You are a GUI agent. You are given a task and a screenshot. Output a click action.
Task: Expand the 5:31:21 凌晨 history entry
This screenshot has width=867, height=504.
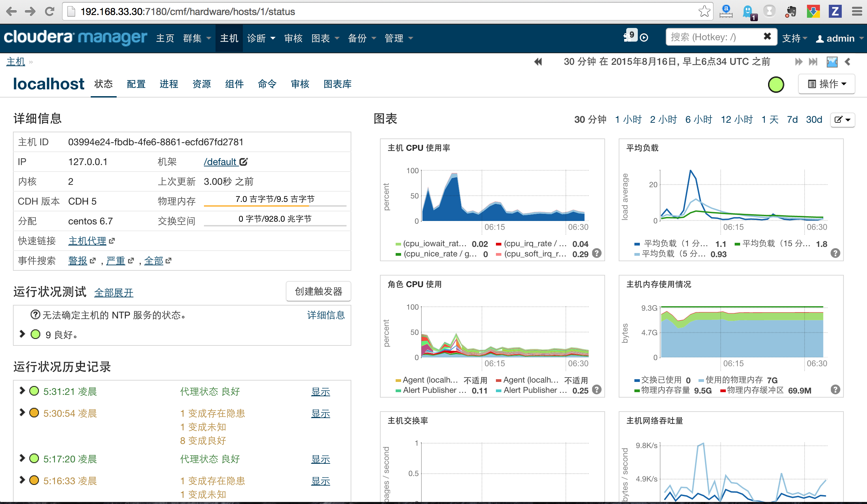tap(23, 390)
